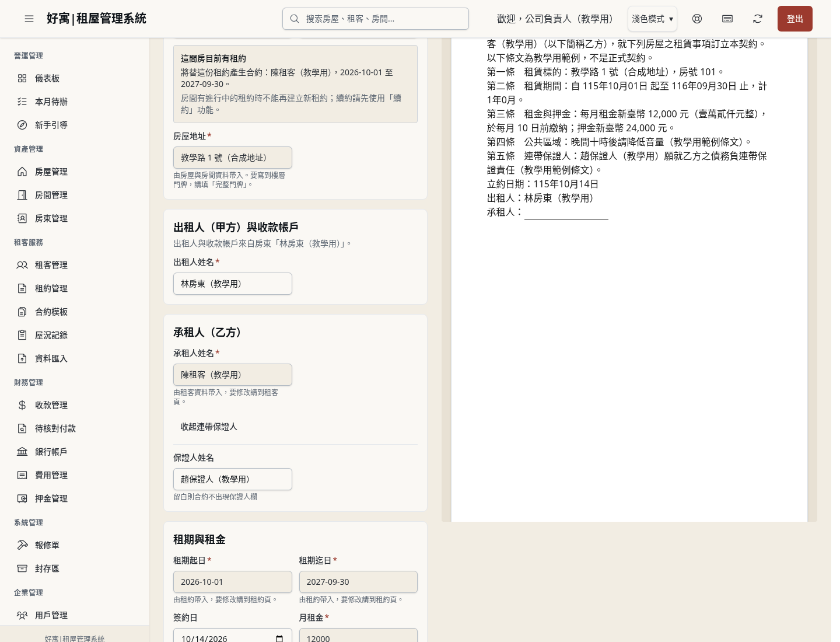
Task: Click the search magnifier icon
Action: click(x=295, y=19)
